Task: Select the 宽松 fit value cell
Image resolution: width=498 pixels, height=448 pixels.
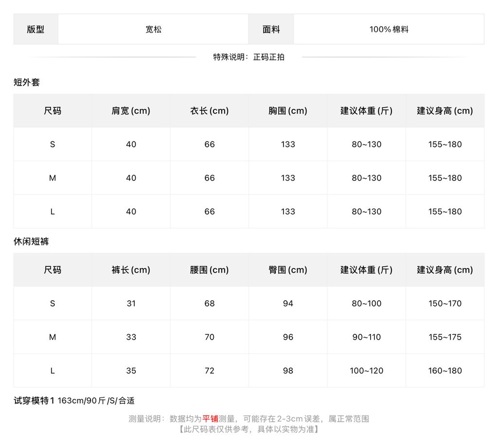Action: tap(153, 29)
